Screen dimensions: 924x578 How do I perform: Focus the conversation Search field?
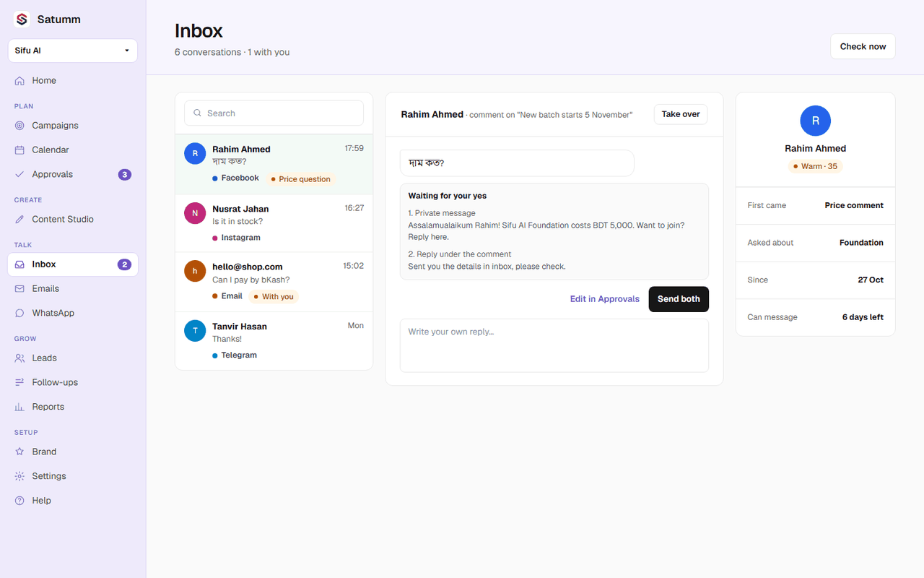(274, 113)
